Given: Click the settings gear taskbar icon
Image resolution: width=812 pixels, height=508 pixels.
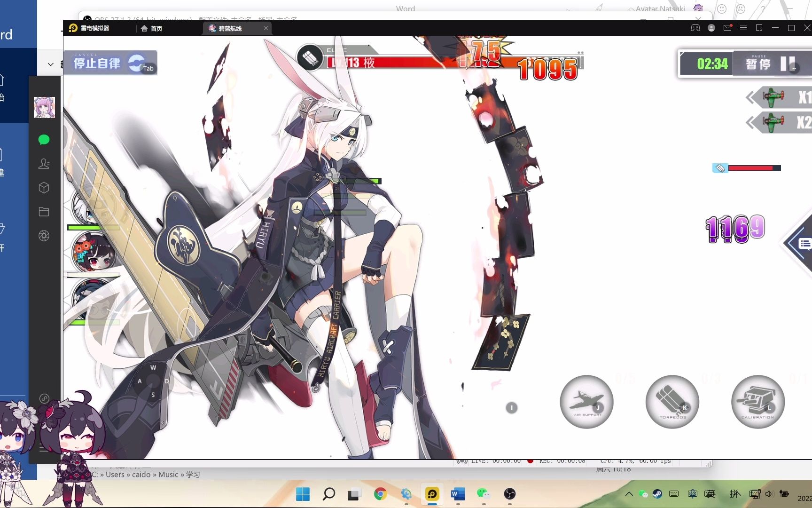Looking at the screenshot, I should pos(406,494).
